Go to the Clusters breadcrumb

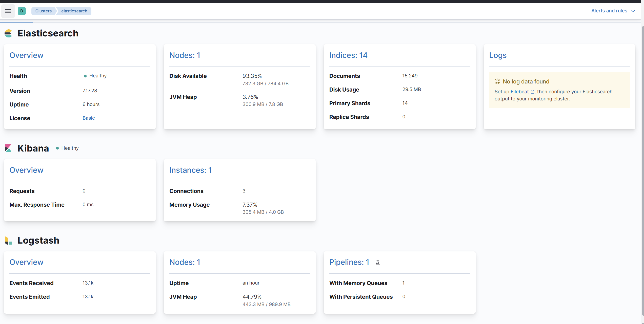tap(44, 11)
